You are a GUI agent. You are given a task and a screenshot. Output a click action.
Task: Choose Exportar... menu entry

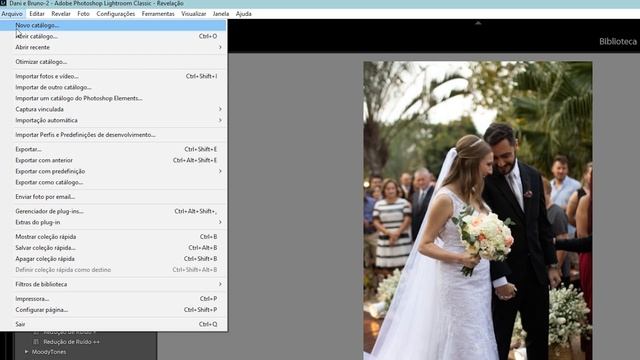113,149
